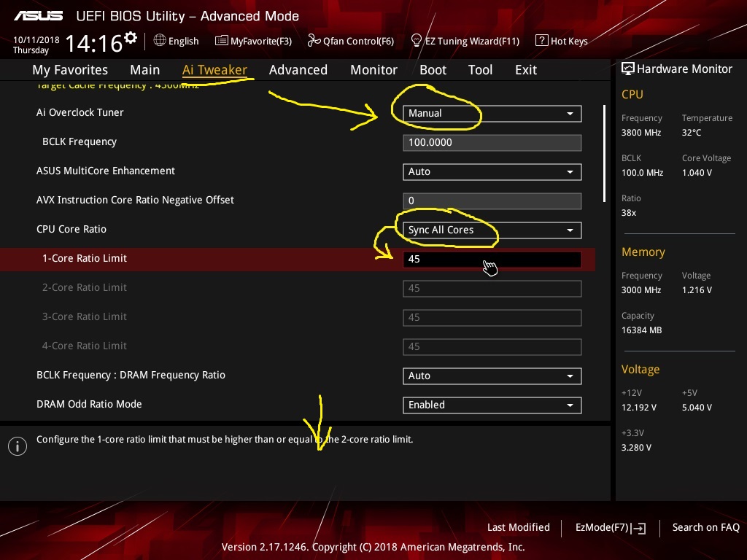This screenshot has width=747, height=560.
Task: Open the Ai Overclock Tuner dropdown
Action: tap(492, 113)
